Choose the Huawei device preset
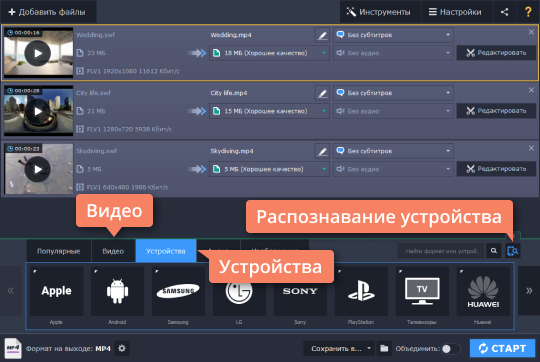The image size is (540, 362). [x=483, y=291]
